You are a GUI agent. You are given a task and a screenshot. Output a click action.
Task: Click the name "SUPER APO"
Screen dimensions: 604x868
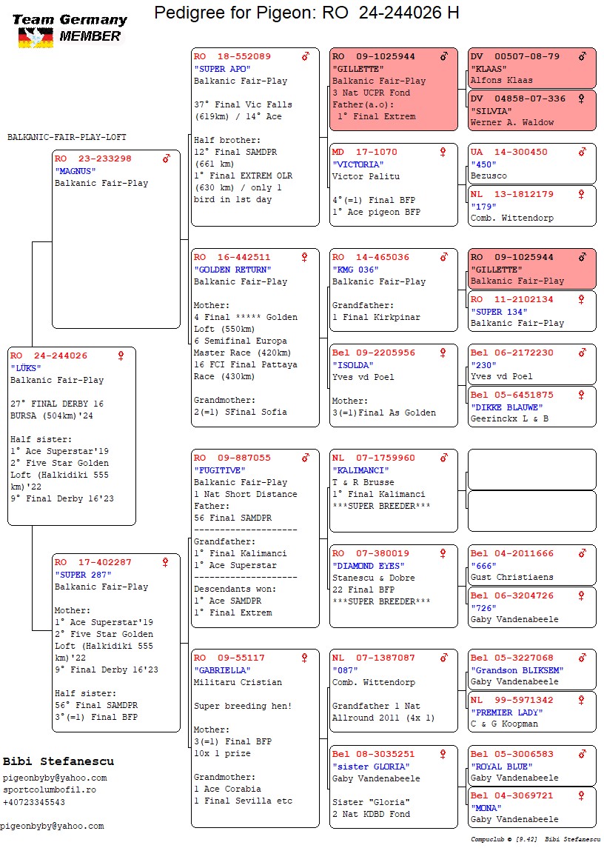pos(222,69)
